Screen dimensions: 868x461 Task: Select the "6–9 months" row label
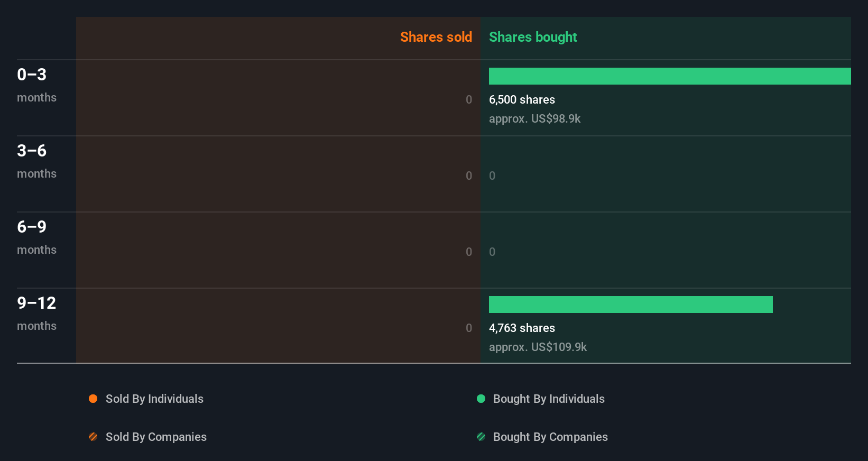click(x=36, y=237)
